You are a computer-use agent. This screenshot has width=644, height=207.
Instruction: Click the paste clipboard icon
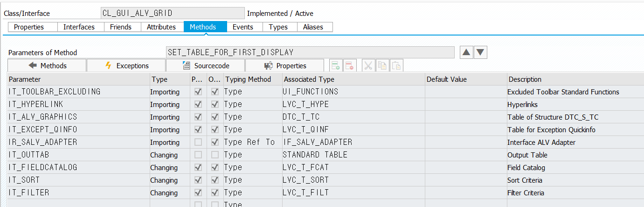click(x=396, y=65)
